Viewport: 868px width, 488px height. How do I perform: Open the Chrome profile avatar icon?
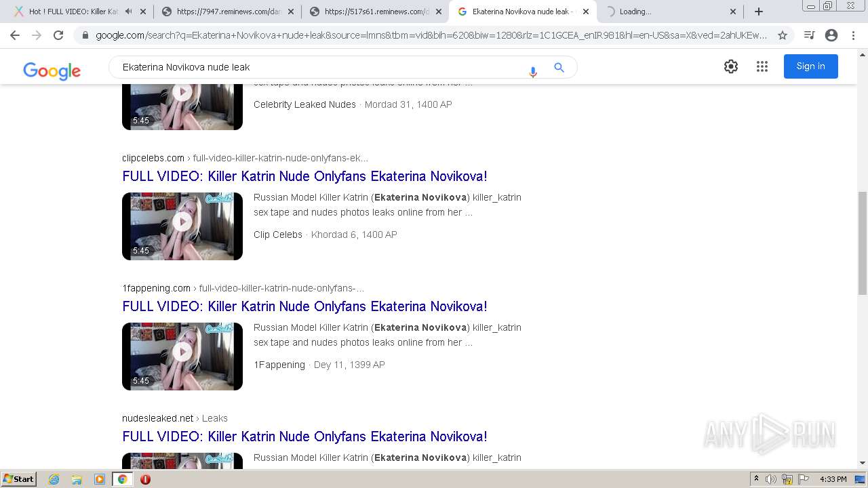click(x=831, y=35)
